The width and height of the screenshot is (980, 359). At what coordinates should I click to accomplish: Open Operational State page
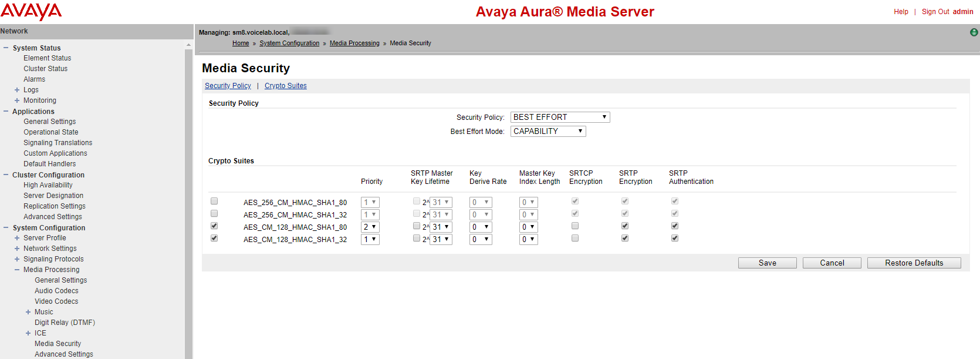click(50, 132)
